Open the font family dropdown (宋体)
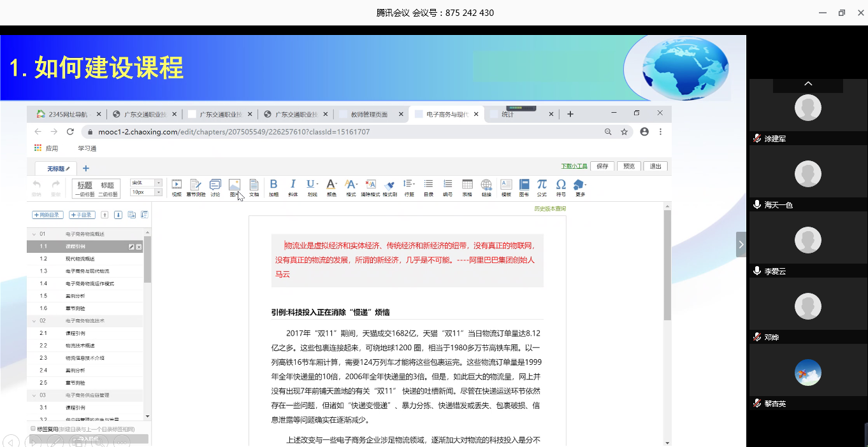Image resolution: width=868 pixels, height=447 pixels. (146, 183)
